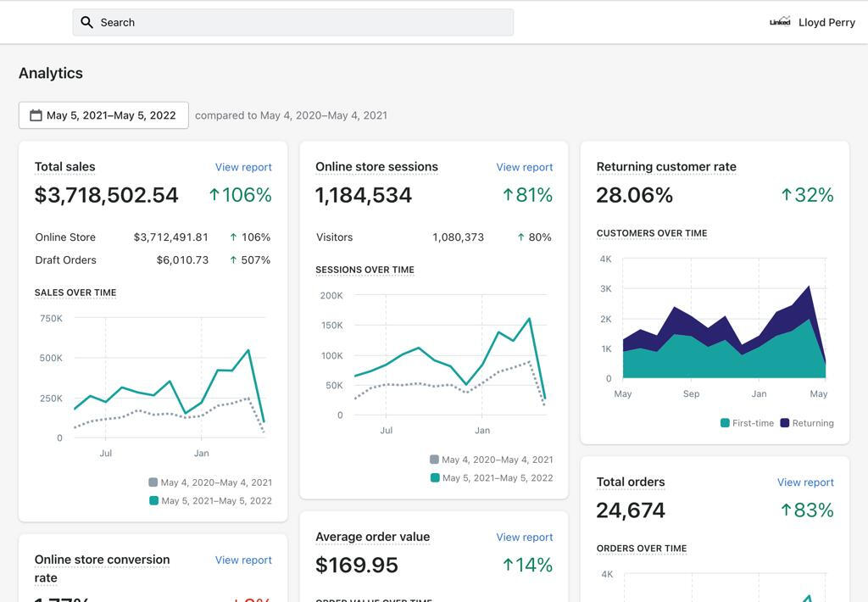Click the Returning customer rate heading

666,167
